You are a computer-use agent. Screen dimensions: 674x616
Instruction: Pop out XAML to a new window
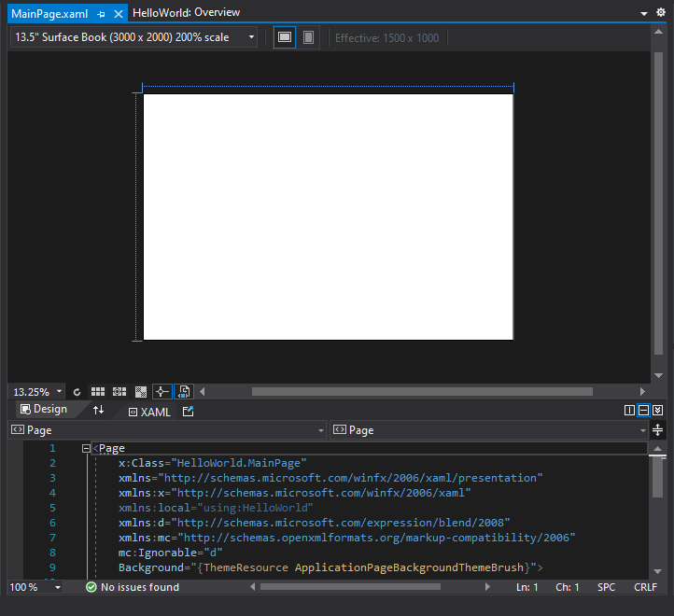[x=189, y=412]
